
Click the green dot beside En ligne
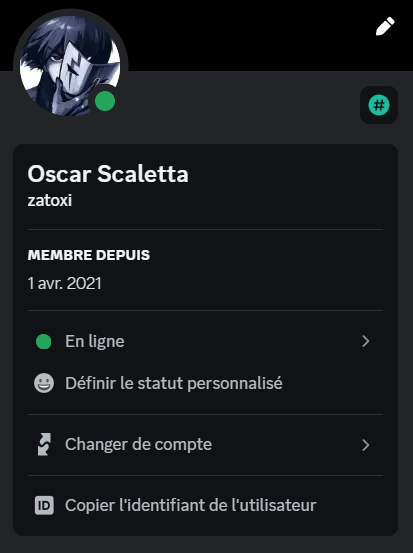44,342
